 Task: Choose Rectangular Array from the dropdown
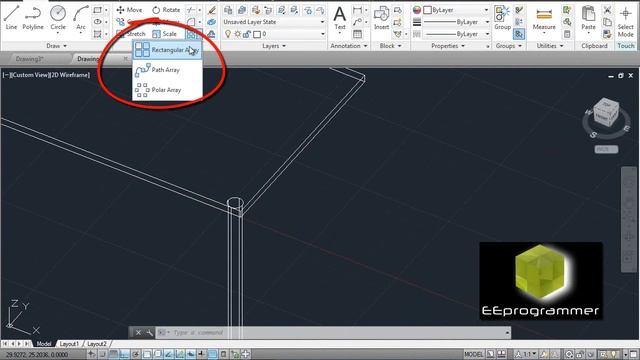tap(167, 50)
